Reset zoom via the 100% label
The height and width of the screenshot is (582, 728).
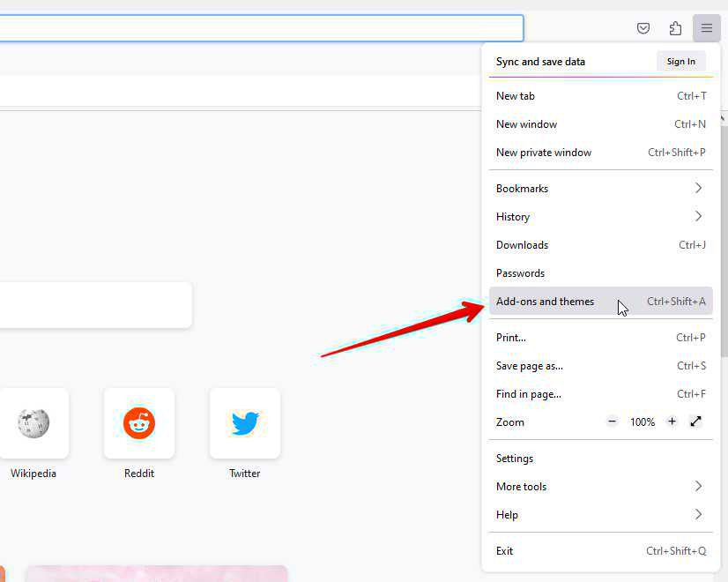tap(643, 422)
